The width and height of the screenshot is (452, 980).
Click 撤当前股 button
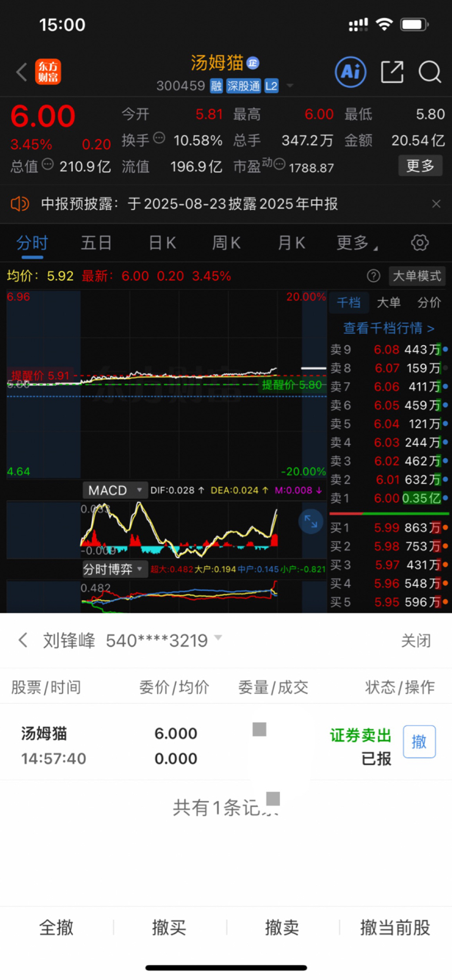[395, 928]
